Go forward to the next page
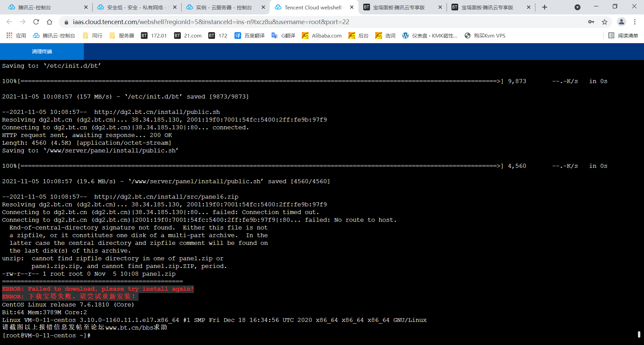Screen dimensions: 644x345 (23, 22)
